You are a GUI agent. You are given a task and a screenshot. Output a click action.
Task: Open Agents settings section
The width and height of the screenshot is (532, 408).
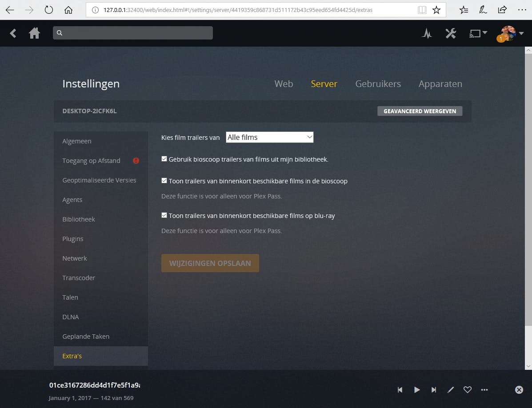pos(101,200)
